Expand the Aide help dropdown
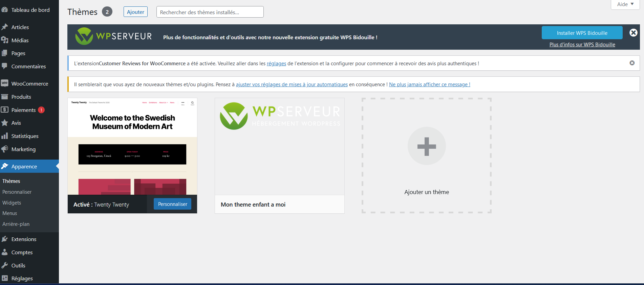Screen dimensions: 644x285 point(625,4)
